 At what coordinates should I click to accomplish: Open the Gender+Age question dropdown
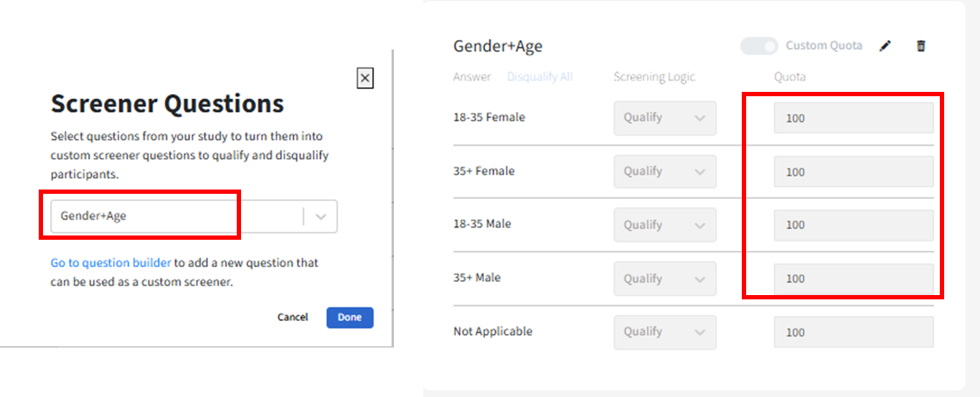coord(179,216)
